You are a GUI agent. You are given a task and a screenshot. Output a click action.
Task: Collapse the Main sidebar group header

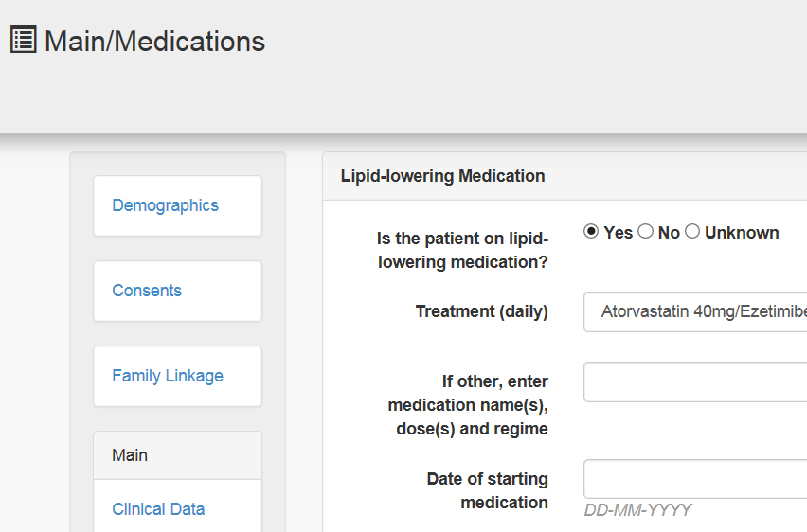[177, 455]
